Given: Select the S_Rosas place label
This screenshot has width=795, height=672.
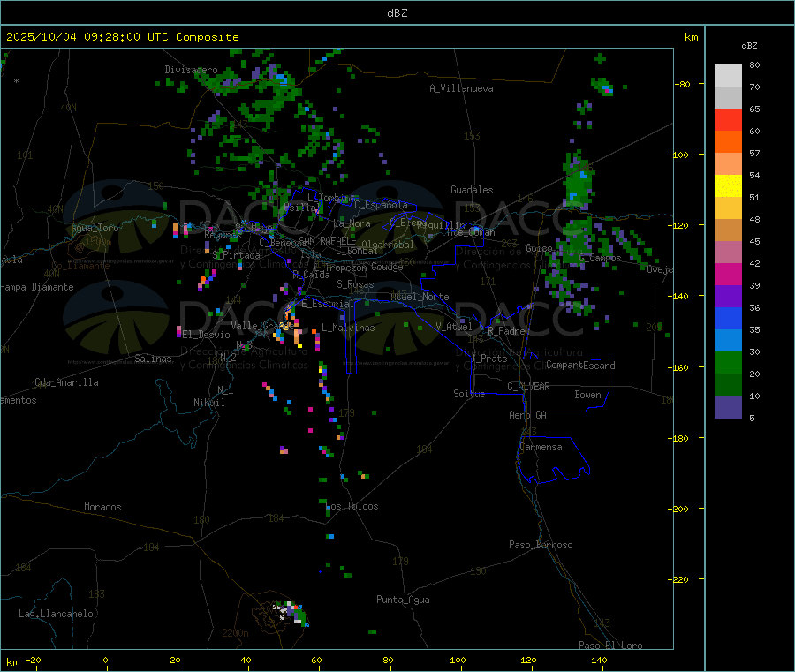Looking at the screenshot, I should click(355, 284).
